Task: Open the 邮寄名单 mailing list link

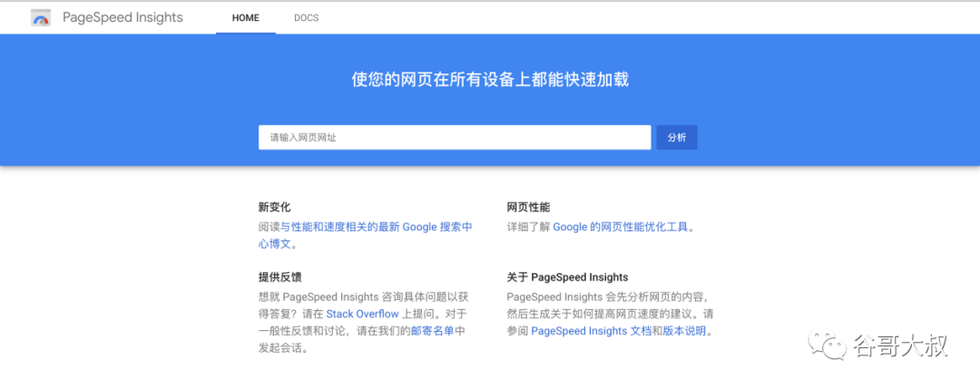Action: pyautogui.click(x=432, y=331)
